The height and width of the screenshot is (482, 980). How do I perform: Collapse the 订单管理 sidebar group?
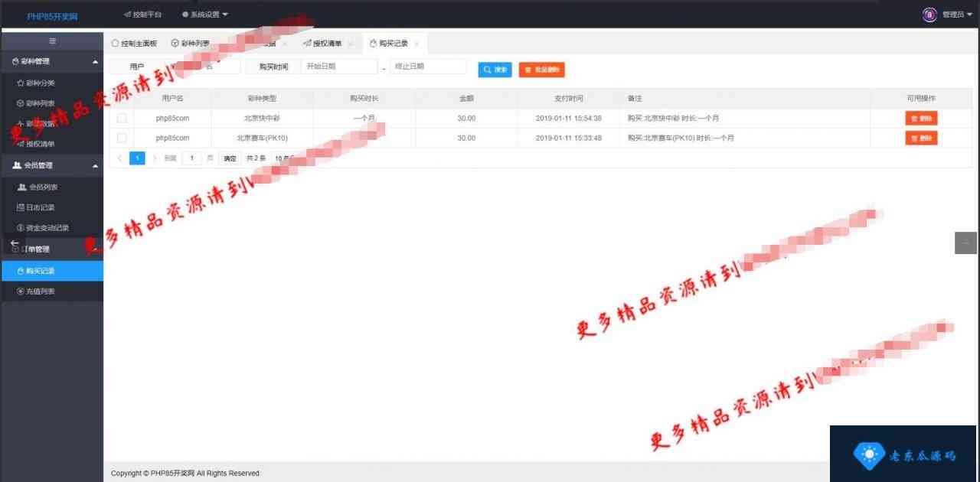pos(52,249)
